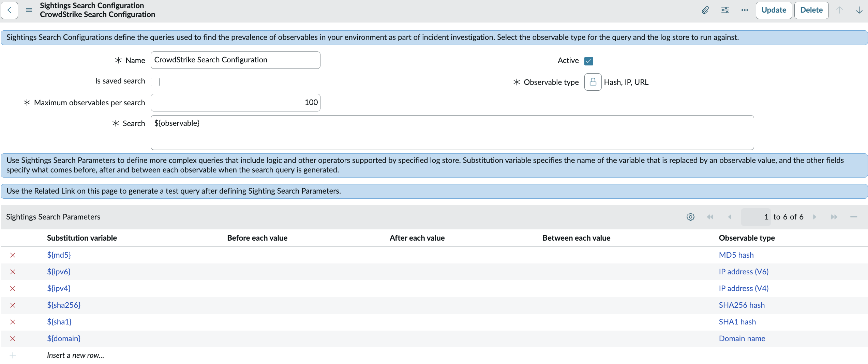The width and height of the screenshot is (868, 364).
Task: Click the back arrow button
Action: click(10, 10)
